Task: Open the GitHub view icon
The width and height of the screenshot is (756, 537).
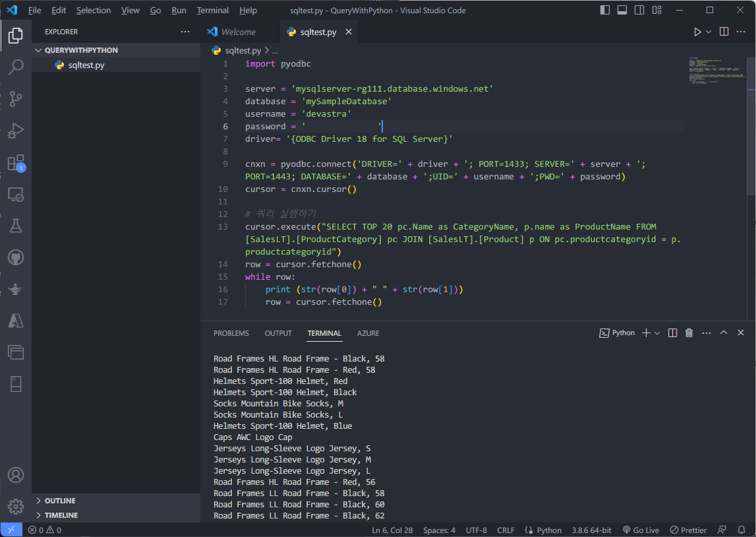Action: pos(15,258)
